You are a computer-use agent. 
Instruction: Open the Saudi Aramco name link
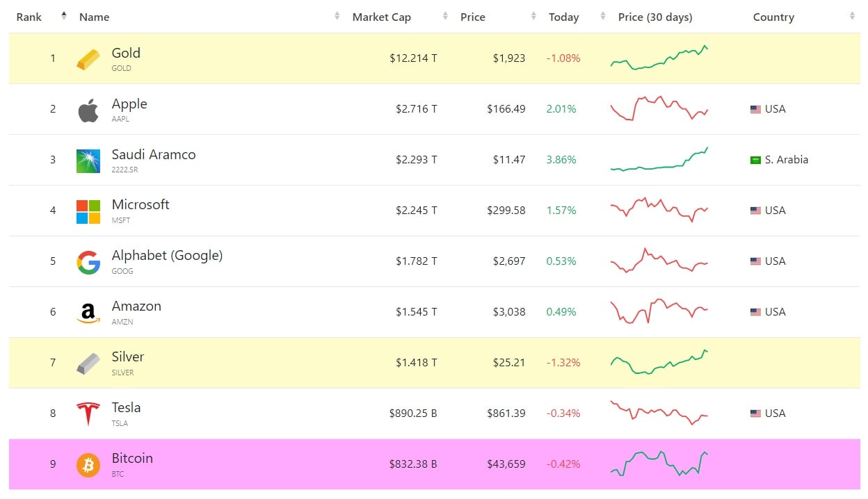(154, 154)
